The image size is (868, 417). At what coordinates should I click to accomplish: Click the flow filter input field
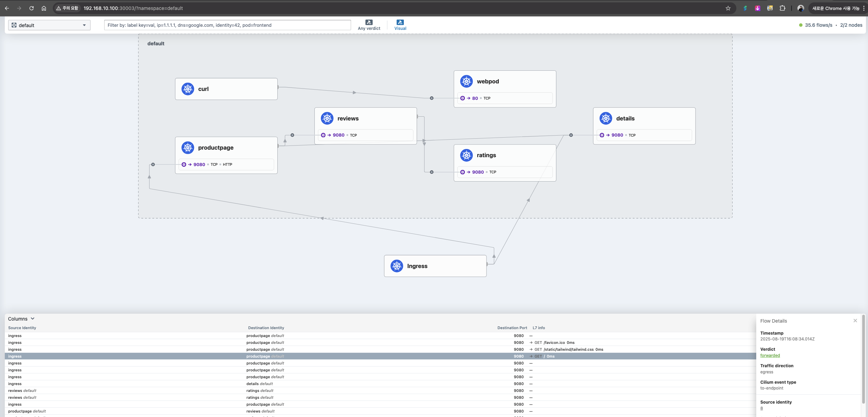(227, 25)
